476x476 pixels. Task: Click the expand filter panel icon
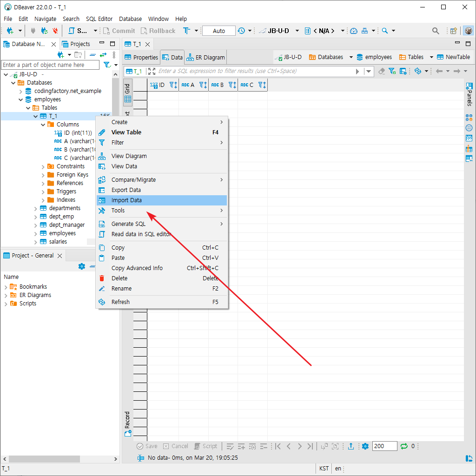point(152,71)
